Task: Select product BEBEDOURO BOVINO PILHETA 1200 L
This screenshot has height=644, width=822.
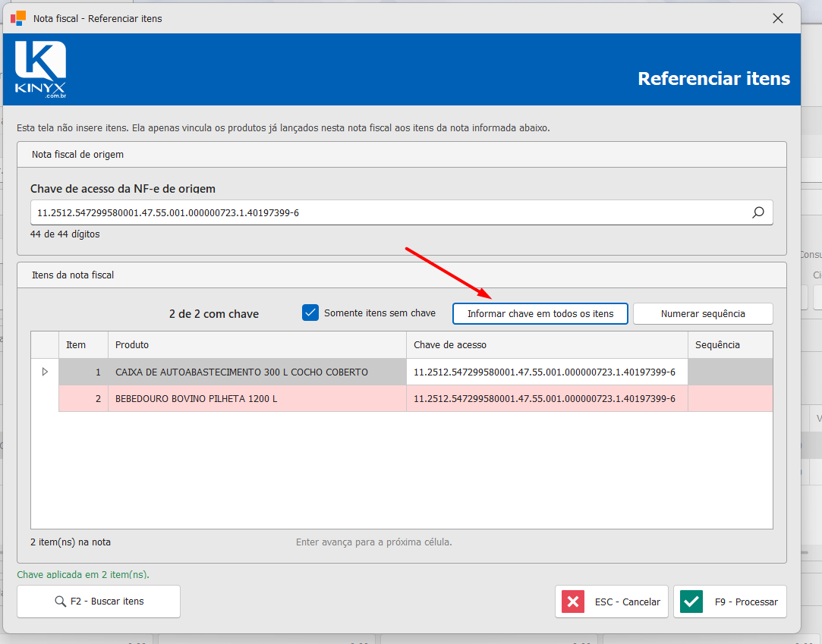Action: coord(257,399)
